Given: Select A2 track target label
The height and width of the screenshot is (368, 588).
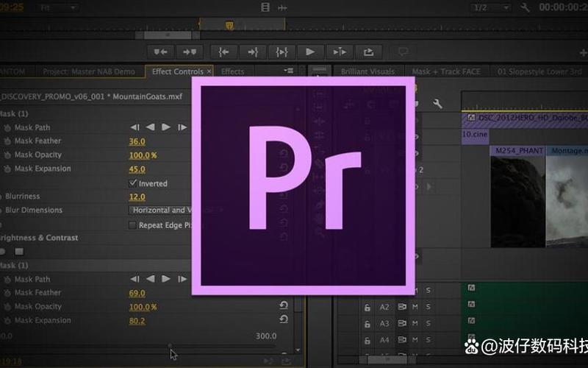Looking at the screenshot, I should [384, 307].
